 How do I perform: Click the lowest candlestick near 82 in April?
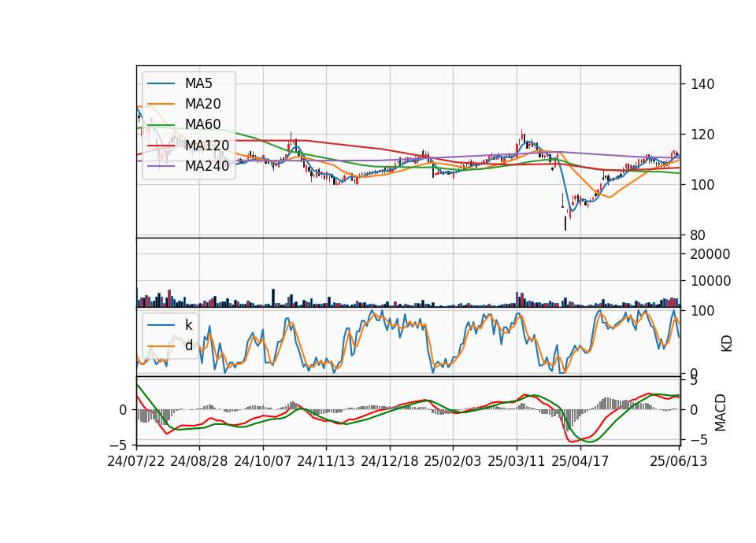point(565,223)
